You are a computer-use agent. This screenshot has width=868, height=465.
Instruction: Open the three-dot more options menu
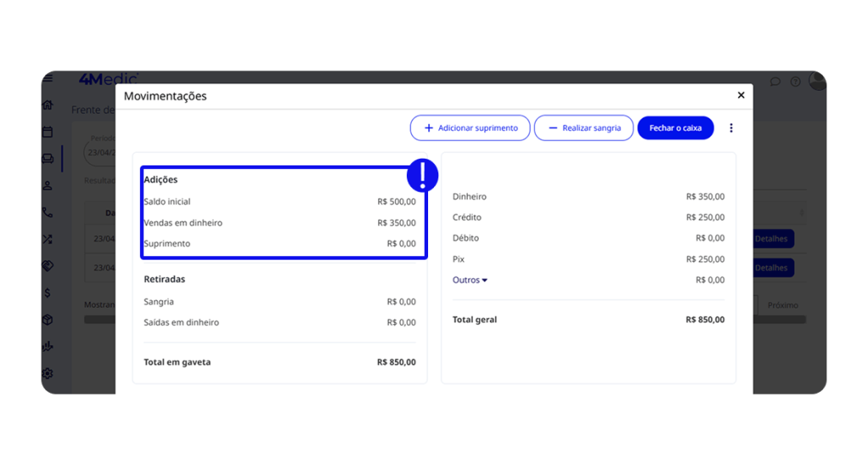(731, 128)
